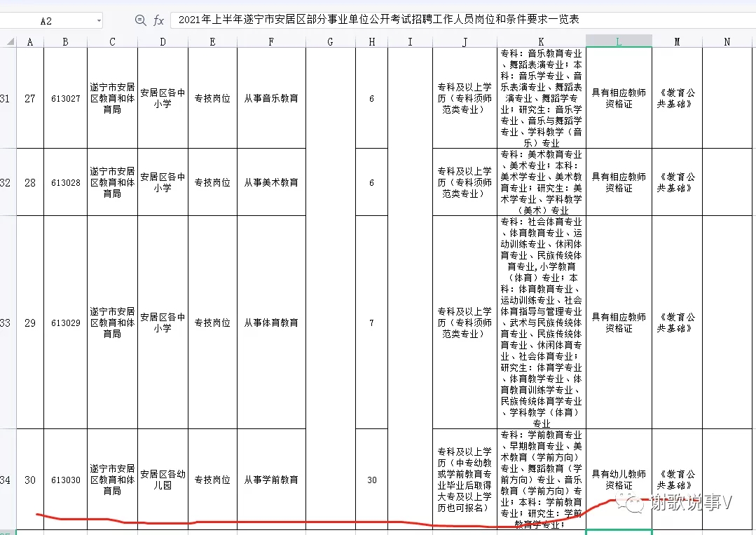This screenshot has height=535, width=756.
Task: Select column K header
Action: point(541,41)
